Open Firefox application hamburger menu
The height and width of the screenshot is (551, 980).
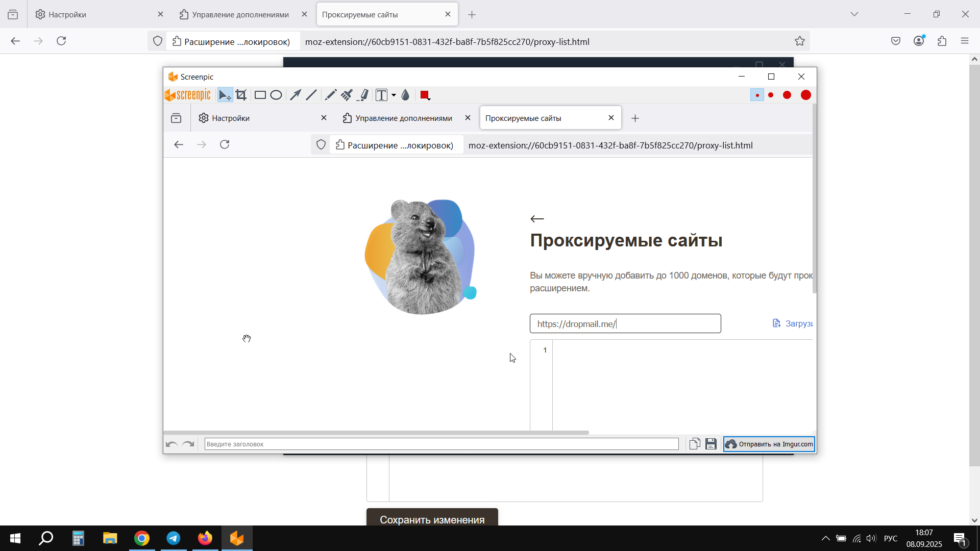tap(964, 41)
